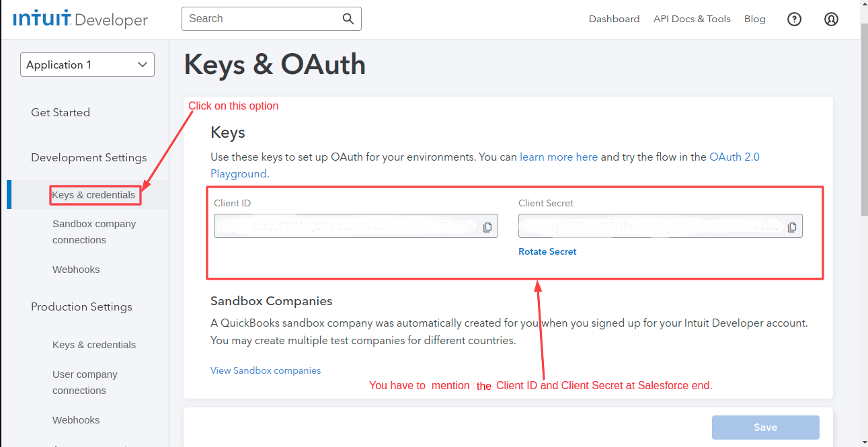
Task: Open the Dashboard menu item
Action: tap(614, 19)
